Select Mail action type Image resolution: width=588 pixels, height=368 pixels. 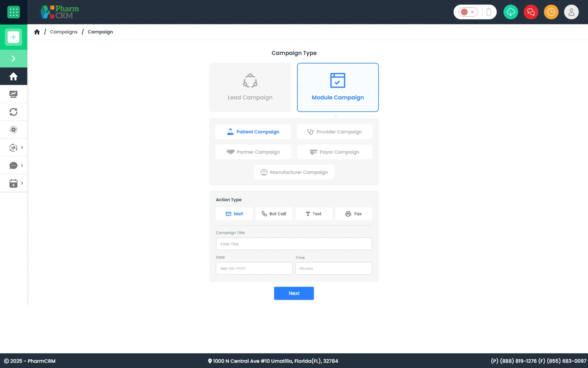pos(234,214)
